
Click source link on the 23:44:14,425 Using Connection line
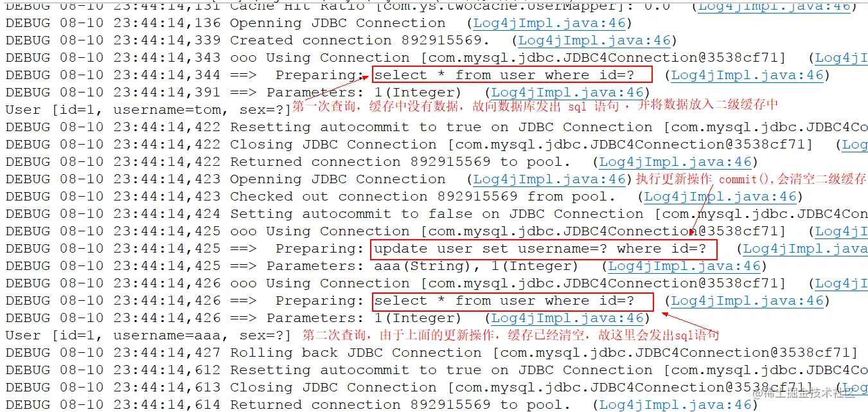click(x=842, y=231)
